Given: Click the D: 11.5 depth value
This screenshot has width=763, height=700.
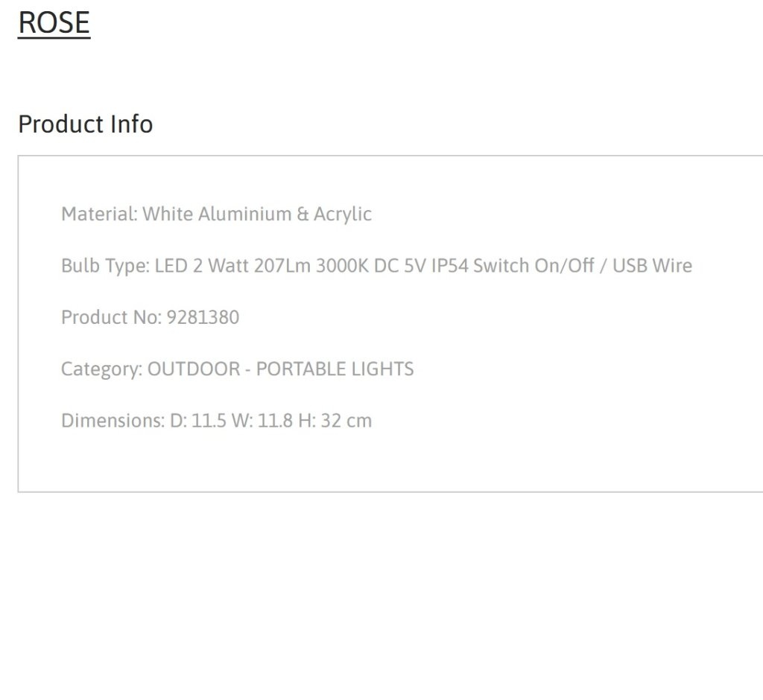Looking at the screenshot, I should tap(198, 421).
